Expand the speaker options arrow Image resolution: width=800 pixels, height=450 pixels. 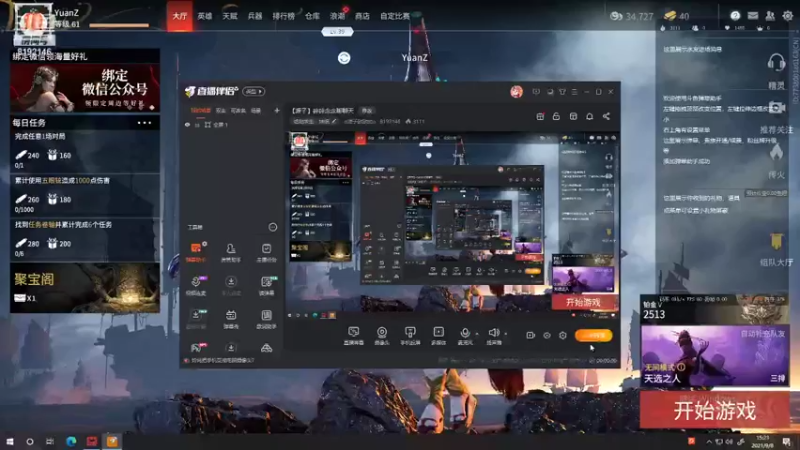pyautogui.click(x=505, y=334)
